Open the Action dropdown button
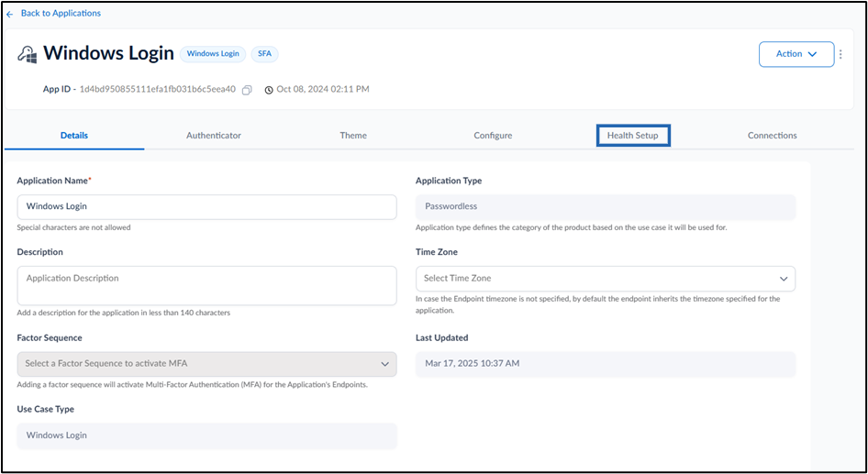The image size is (868, 474). [796, 54]
